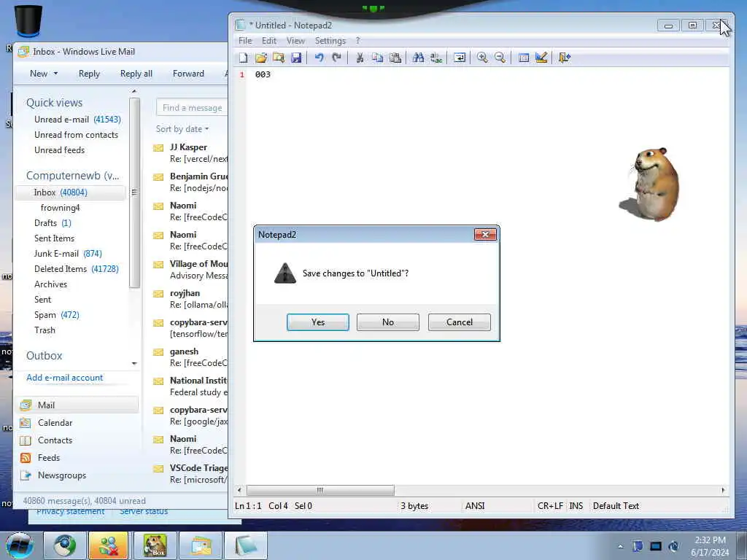
Task: Click Reply in Windows Live Mail toolbar
Action: point(89,74)
